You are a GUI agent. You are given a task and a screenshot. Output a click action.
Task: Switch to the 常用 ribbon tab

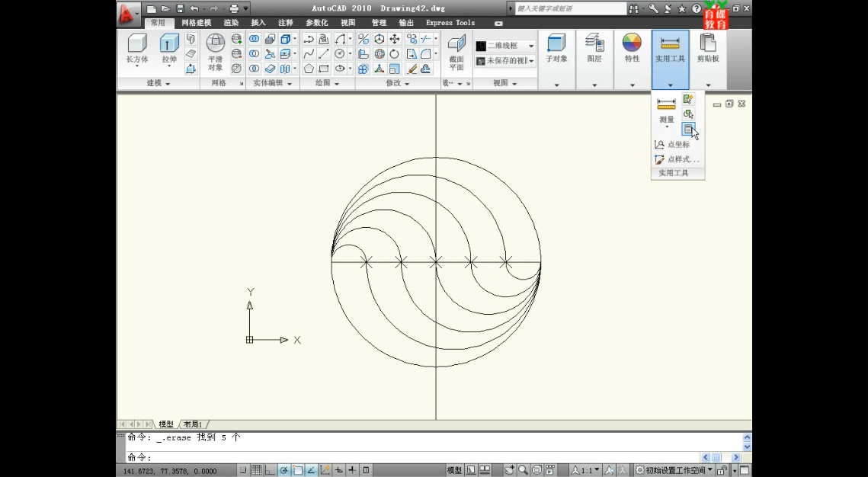pos(158,23)
